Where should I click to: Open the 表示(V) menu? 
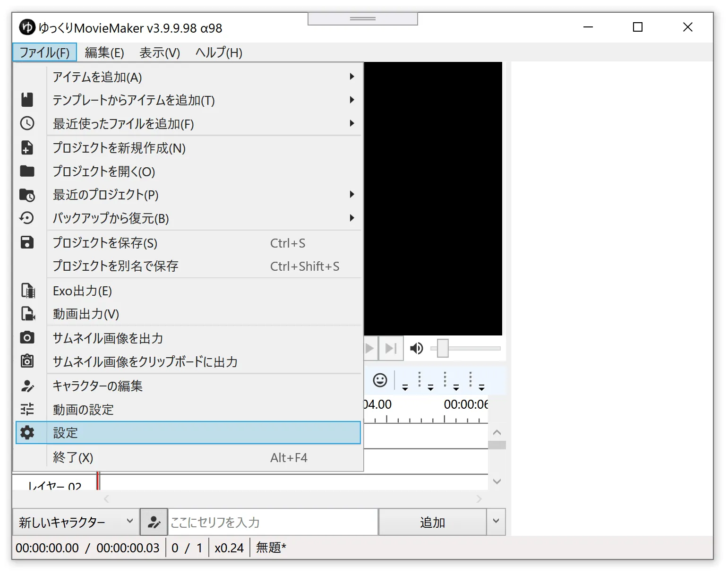tap(160, 52)
